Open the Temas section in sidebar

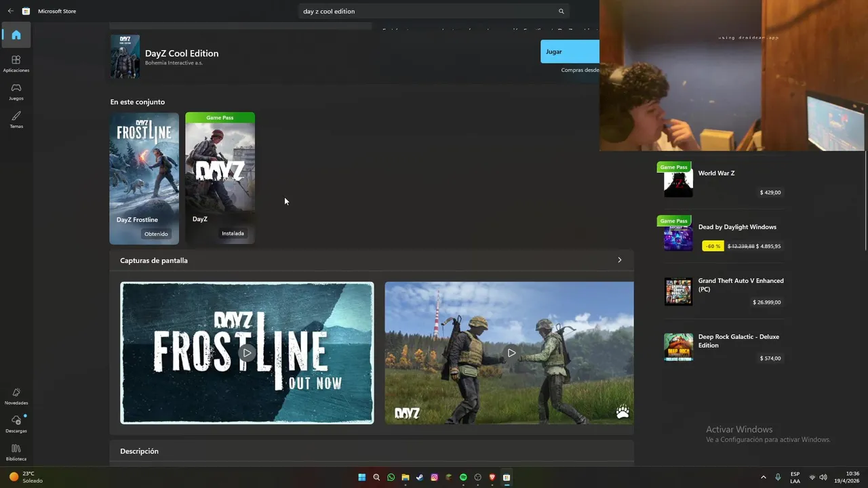pyautogui.click(x=16, y=119)
